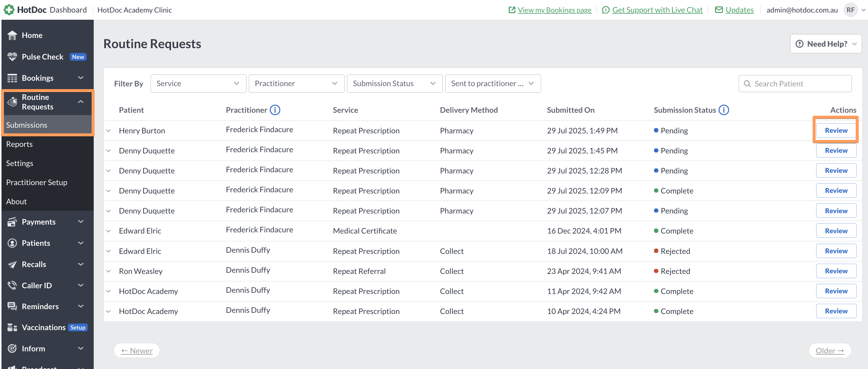The image size is (868, 369).
Task: Open the Sent to practitioner filter dropdown
Action: 493,83
